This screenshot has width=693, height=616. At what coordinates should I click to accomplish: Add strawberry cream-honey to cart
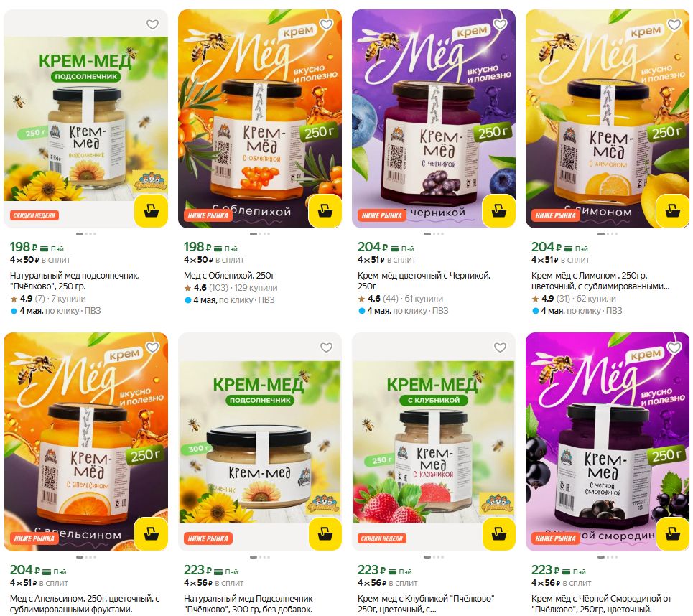[498, 533]
